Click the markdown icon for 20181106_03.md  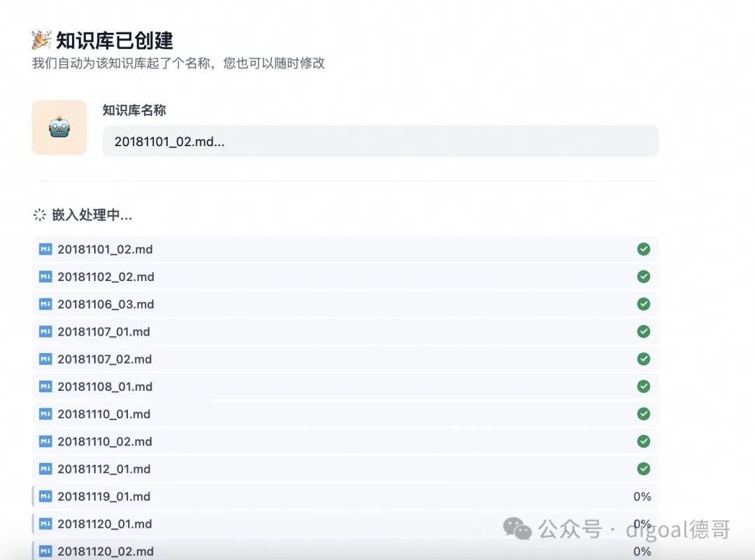point(45,304)
